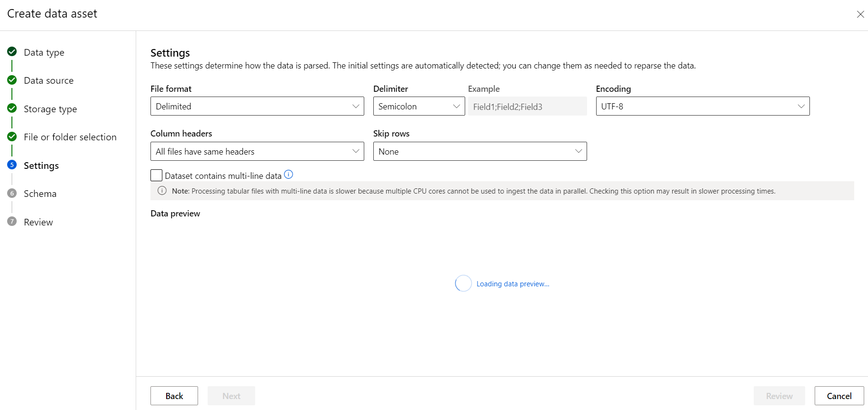This screenshot has height=410, width=868.
Task: Enable Dataset contains multi-line data checkbox
Action: pos(156,175)
